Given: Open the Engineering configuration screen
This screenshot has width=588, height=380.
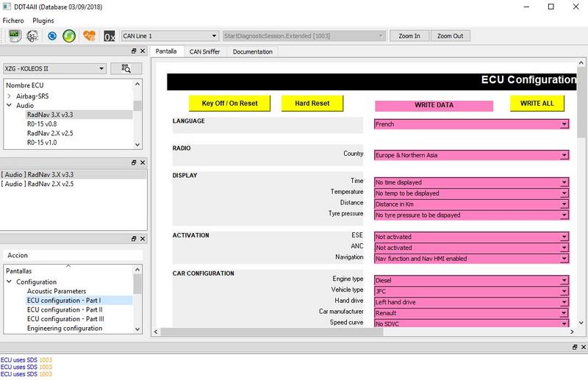Looking at the screenshot, I should click(65, 329).
